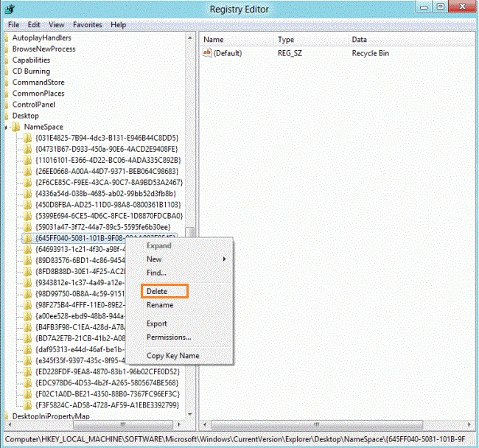Image resolution: width=479 pixels, height=448 pixels.
Task: Click folder icon of {64693913-1c21-4f30 key
Action: coord(27,250)
